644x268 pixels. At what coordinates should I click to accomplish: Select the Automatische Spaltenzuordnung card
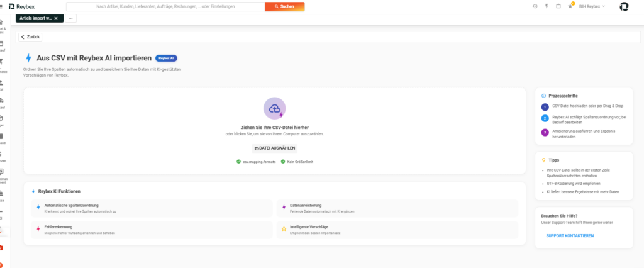click(x=152, y=208)
